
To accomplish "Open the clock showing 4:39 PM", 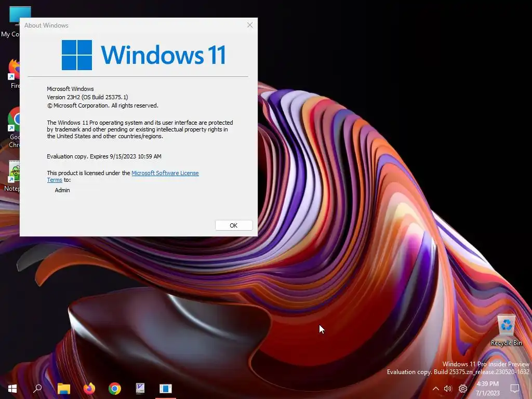I will (x=487, y=389).
